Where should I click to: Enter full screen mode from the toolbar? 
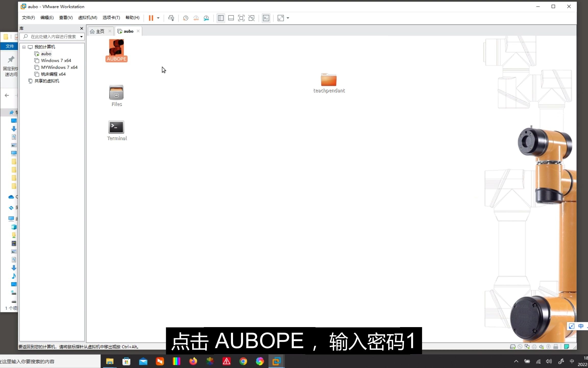pyautogui.click(x=241, y=18)
